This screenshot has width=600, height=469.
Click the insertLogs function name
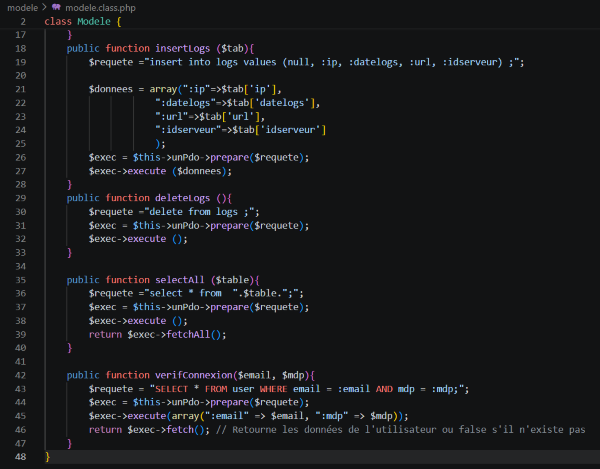pos(183,49)
